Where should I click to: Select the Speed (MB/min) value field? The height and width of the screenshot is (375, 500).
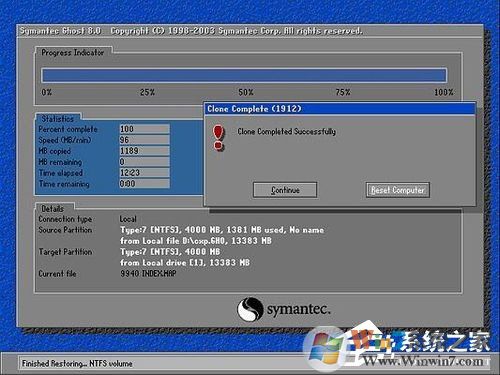pyautogui.click(x=144, y=140)
